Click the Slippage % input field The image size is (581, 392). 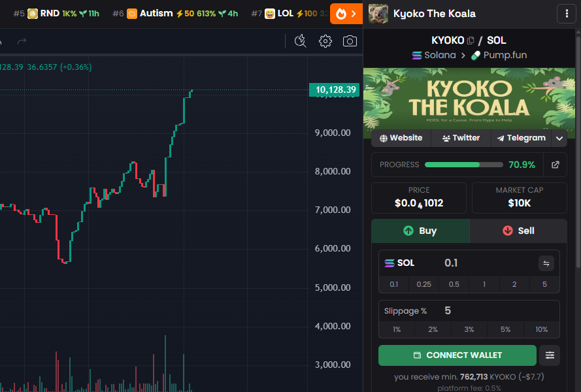[500, 311]
